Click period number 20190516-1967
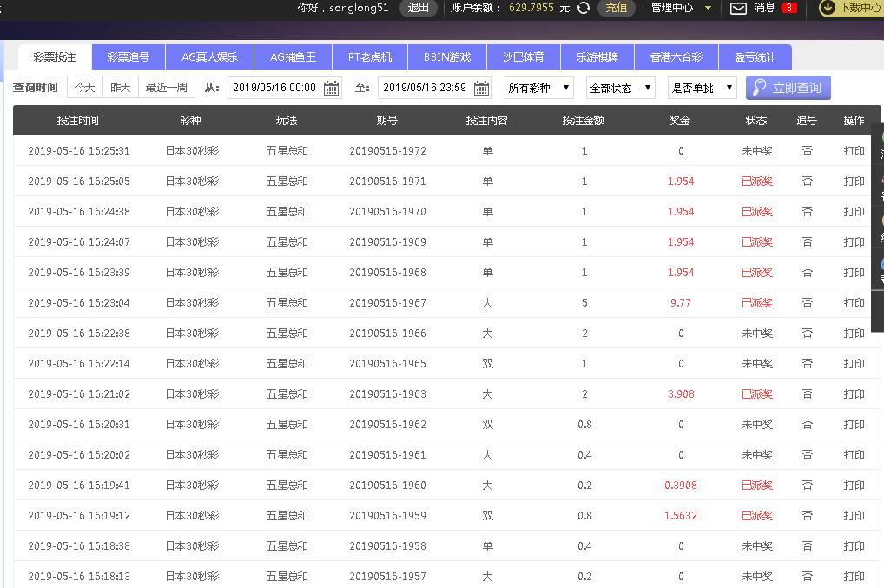Screen dimensions: 884x588 point(388,303)
